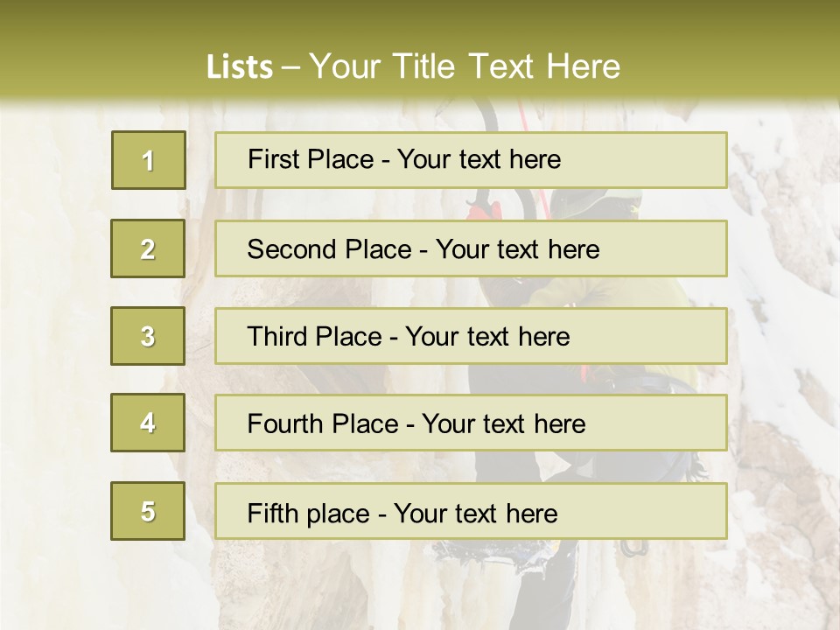Click the words 'Second Place'
Viewport: 840px width, 630px height.
(328, 249)
